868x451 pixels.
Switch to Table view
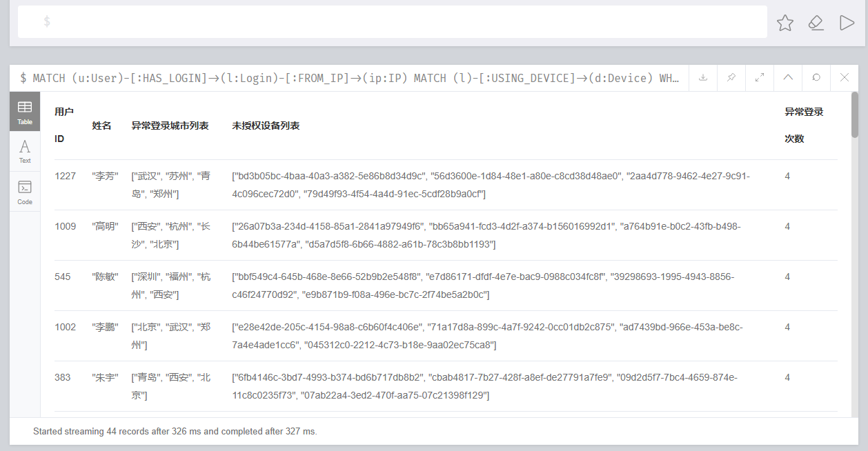(x=25, y=112)
